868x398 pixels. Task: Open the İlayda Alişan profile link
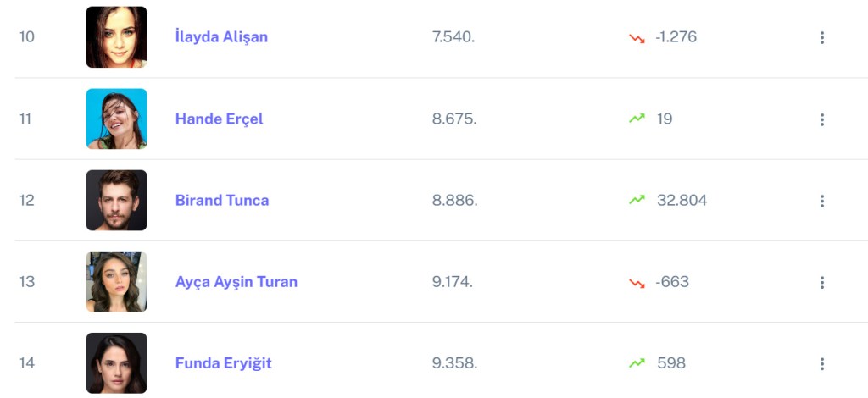(221, 37)
